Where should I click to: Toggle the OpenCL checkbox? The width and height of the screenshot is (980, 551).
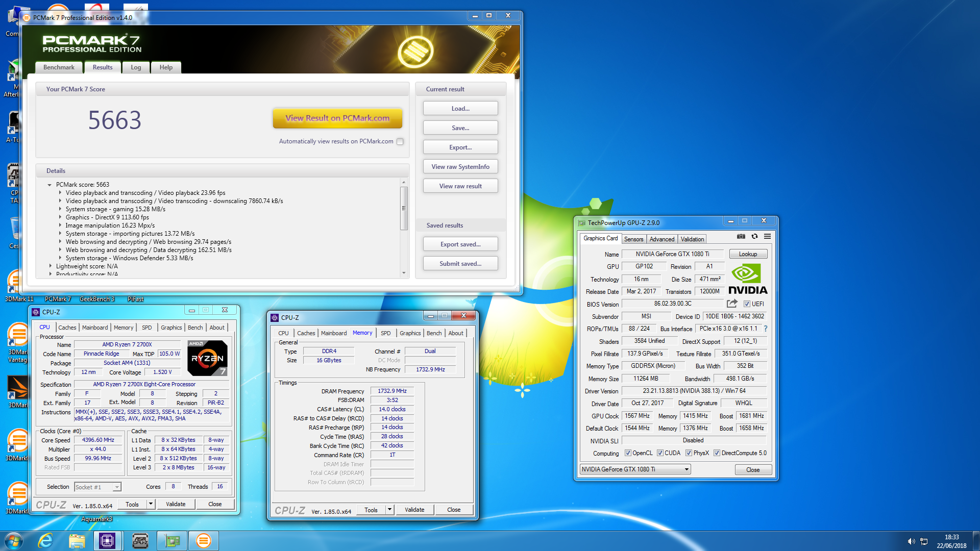click(628, 453)
